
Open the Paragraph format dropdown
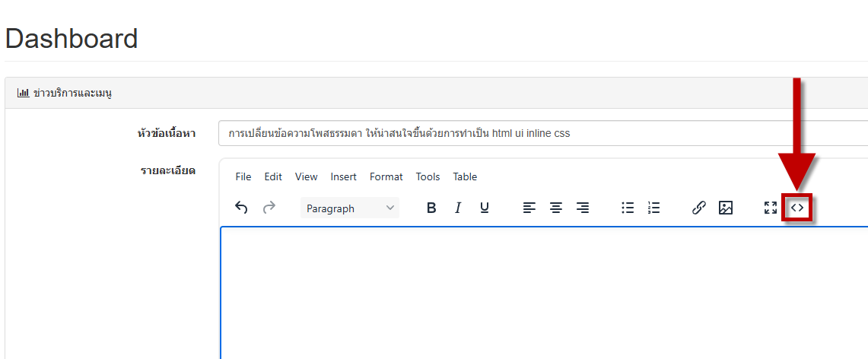(350, 208)
